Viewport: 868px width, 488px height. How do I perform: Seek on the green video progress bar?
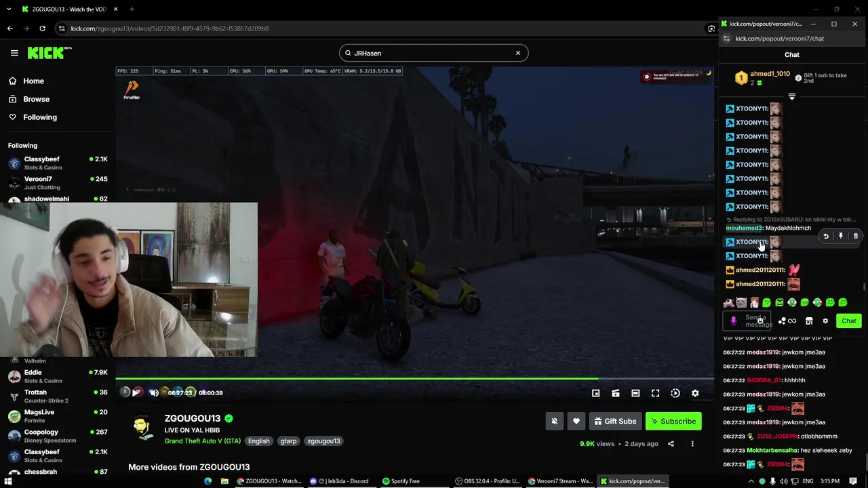414,379
